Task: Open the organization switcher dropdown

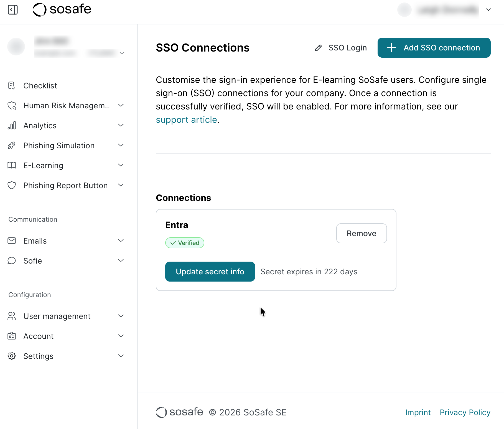Action: click(x=122, y=53)
